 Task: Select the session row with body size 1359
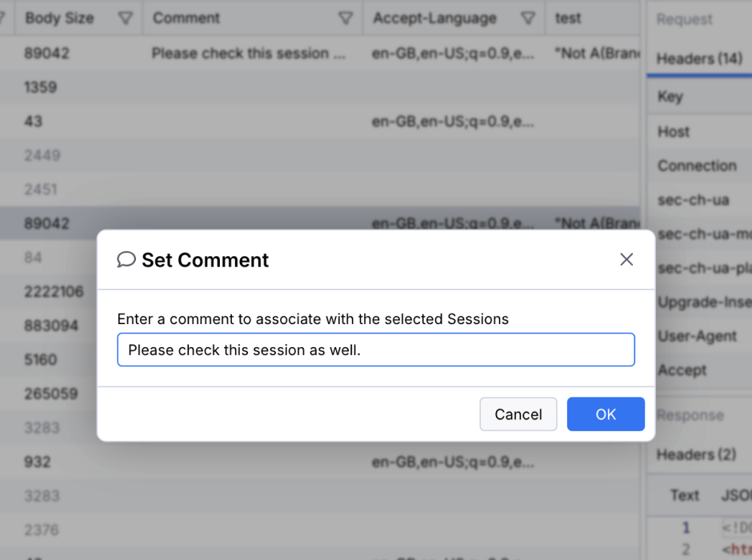tap(320, 87)
